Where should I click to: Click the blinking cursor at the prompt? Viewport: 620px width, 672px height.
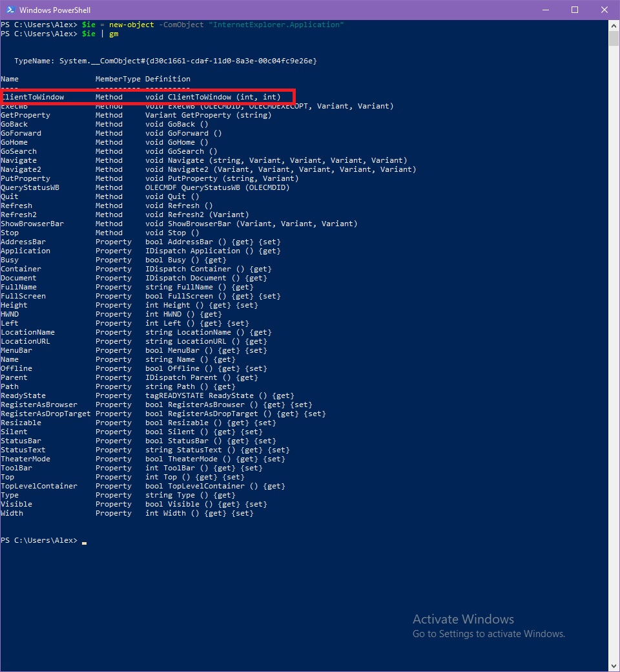(84, 541)
